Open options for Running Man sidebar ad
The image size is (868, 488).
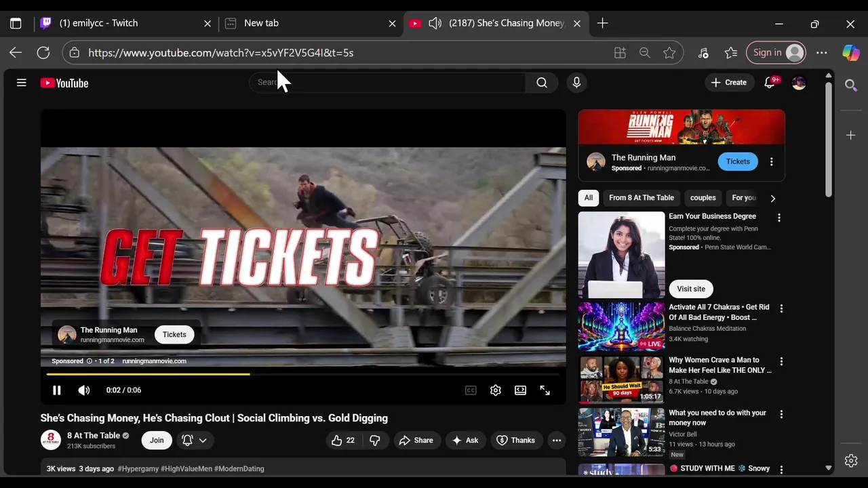[771, 161]
